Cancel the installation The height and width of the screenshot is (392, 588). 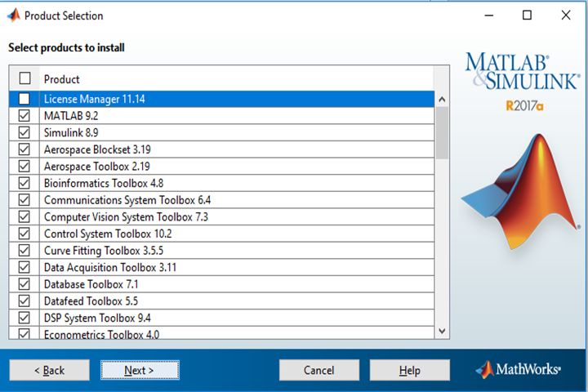pyautogui.click(x=319, y=370)
